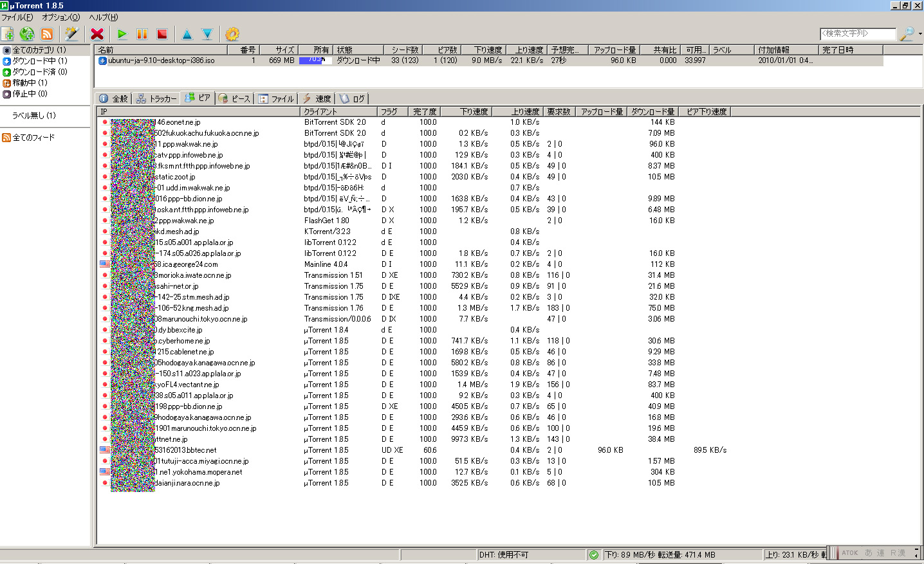The image size is (924, 564).
Task: Remove torrent with the red X icon
Action: click(x=97, y=34)
